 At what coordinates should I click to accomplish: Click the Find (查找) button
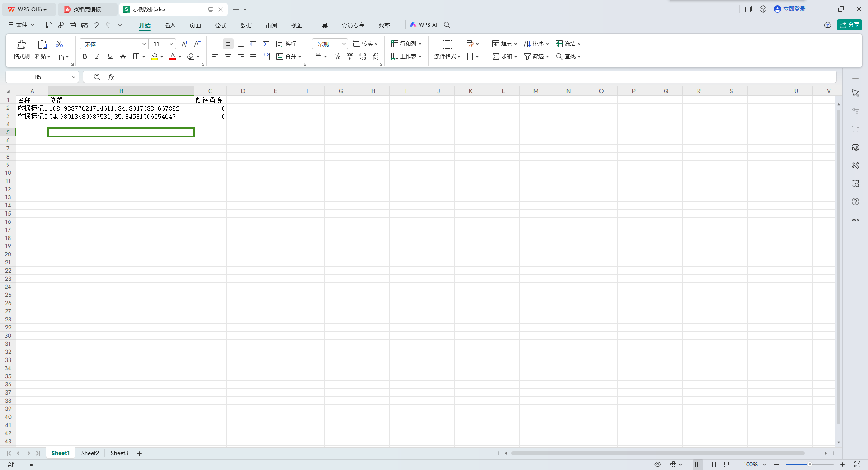(568, 56)
